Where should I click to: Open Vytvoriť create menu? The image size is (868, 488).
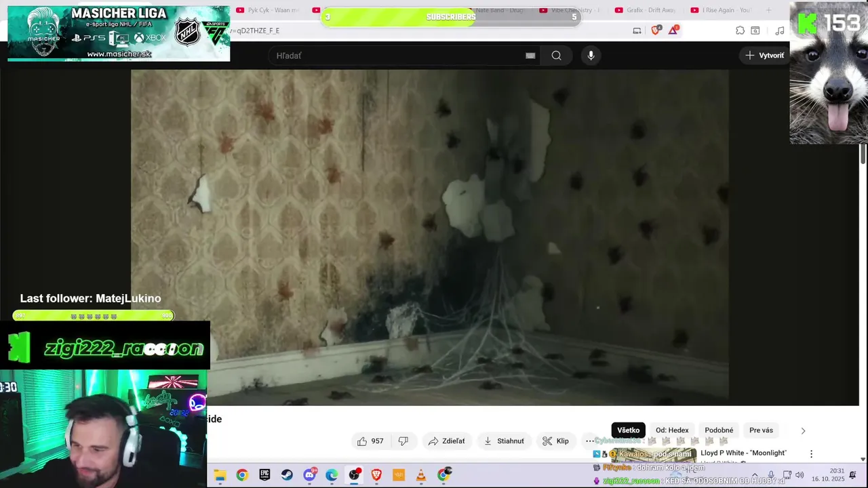[x=764, y=56]
